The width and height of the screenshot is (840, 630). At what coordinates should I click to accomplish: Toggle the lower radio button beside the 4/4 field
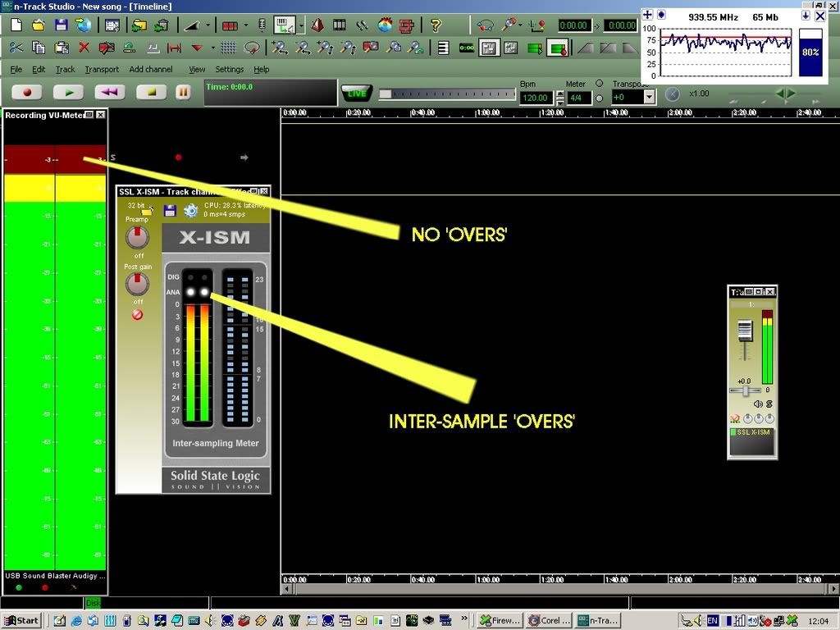point(600,98)
